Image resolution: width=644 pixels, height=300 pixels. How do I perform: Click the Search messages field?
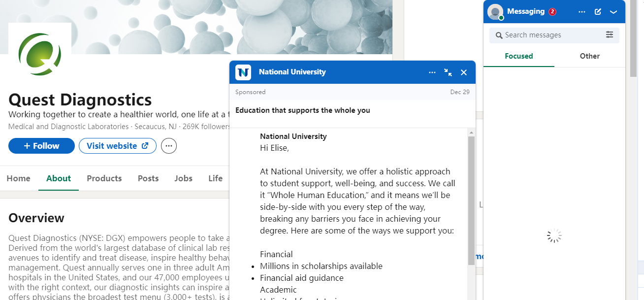pos(554,35)
